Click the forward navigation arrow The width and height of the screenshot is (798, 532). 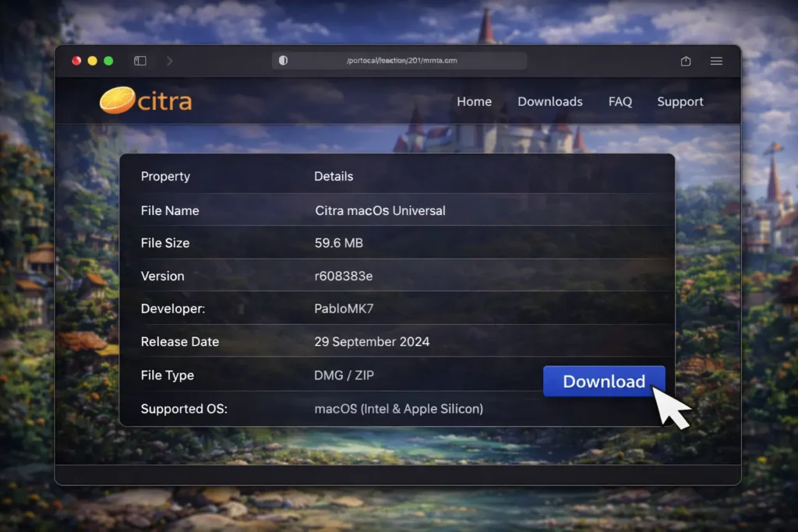pyautogui.click(x=170, y=60)
